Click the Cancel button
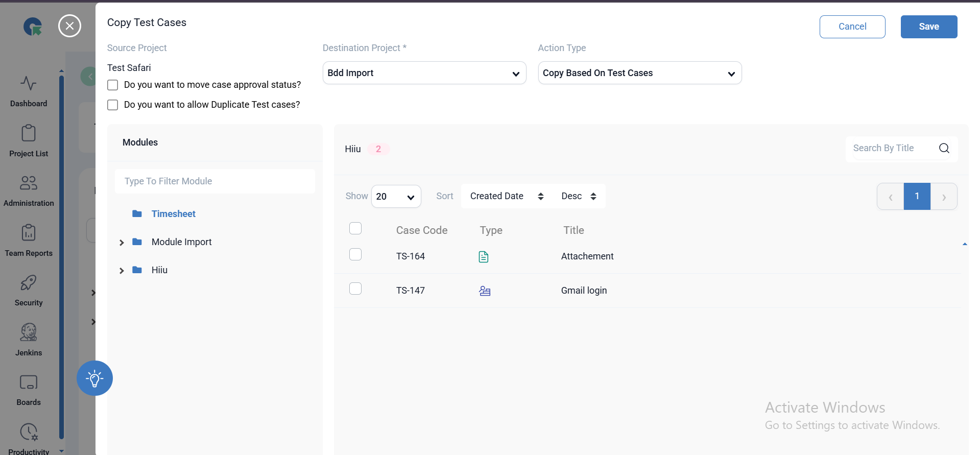 pyautogui.click(x=852, y=27)
